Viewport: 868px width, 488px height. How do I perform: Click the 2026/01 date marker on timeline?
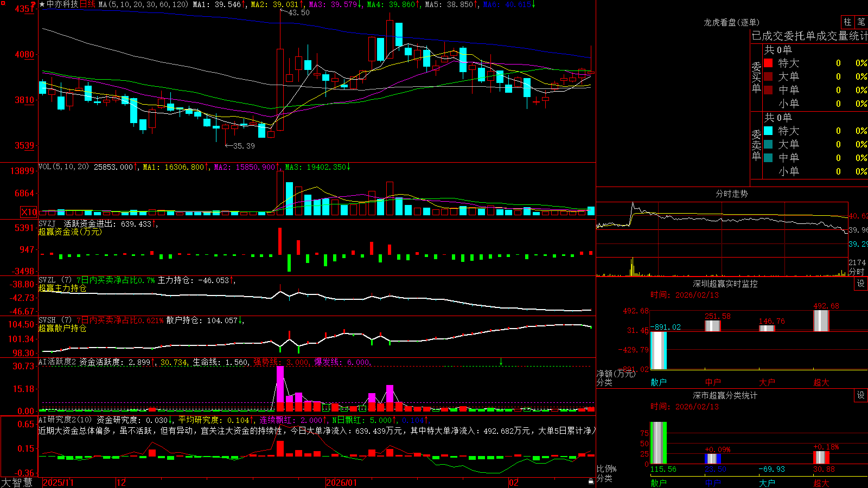[342, 483]
